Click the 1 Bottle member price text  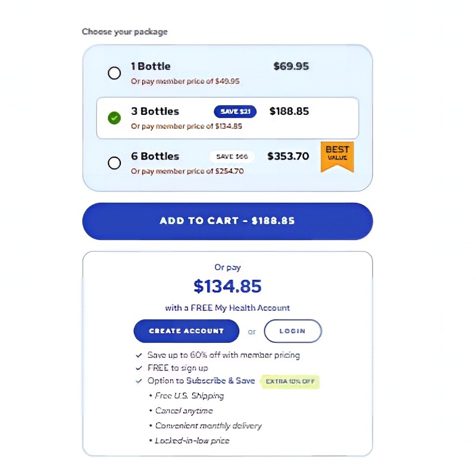(x=185, y=82)
